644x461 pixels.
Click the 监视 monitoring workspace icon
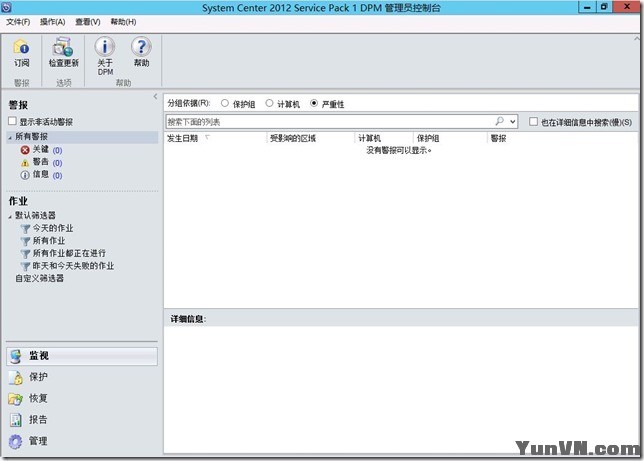tap(16, 356)
